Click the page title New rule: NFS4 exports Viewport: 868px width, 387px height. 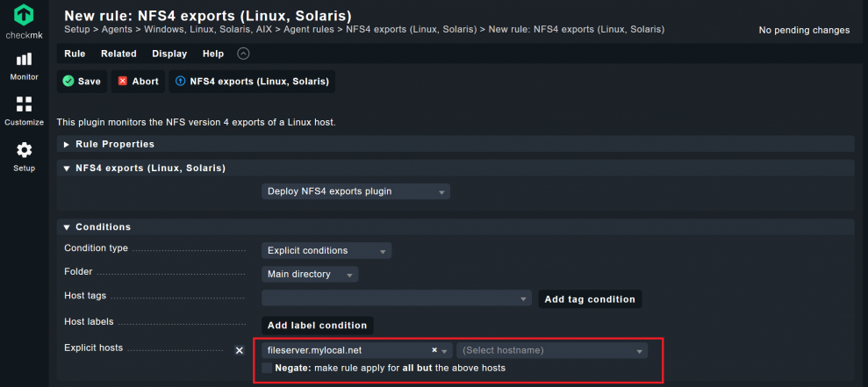(208, 16)
